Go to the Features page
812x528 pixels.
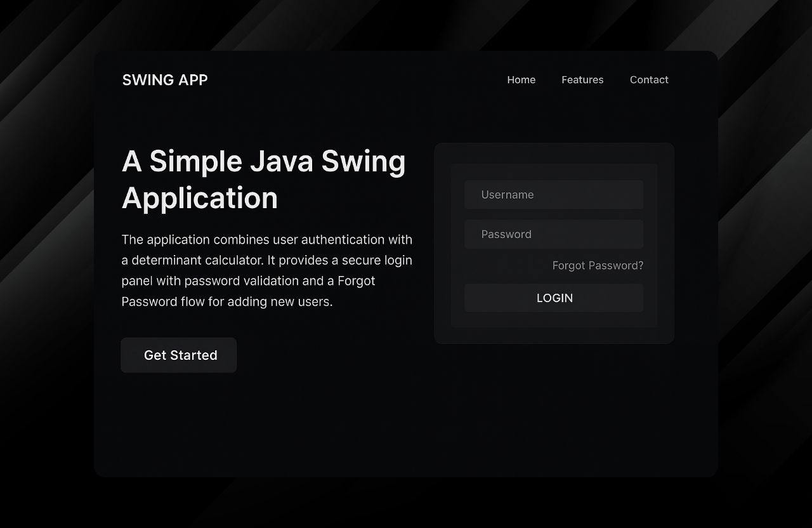(x=582, y=80)
